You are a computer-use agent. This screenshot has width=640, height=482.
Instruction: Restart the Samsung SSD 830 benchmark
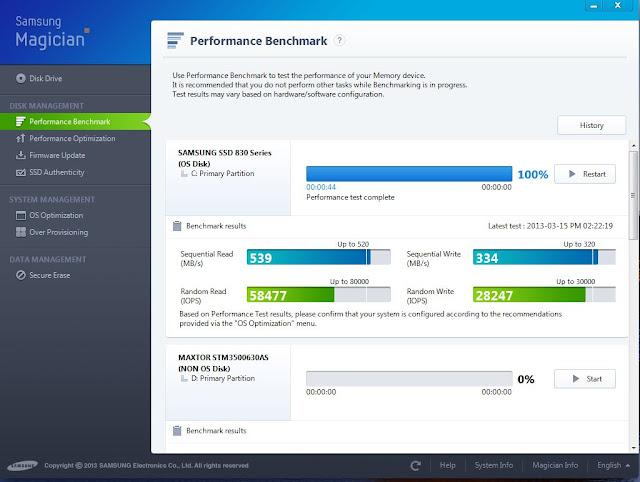pyautogui.click(x=584, y=174)
